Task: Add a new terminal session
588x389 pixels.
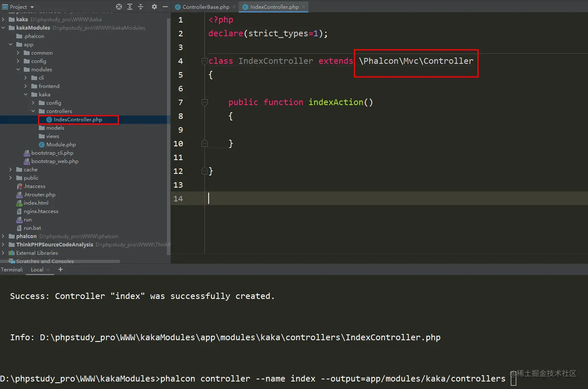Action: click(61, 269)
